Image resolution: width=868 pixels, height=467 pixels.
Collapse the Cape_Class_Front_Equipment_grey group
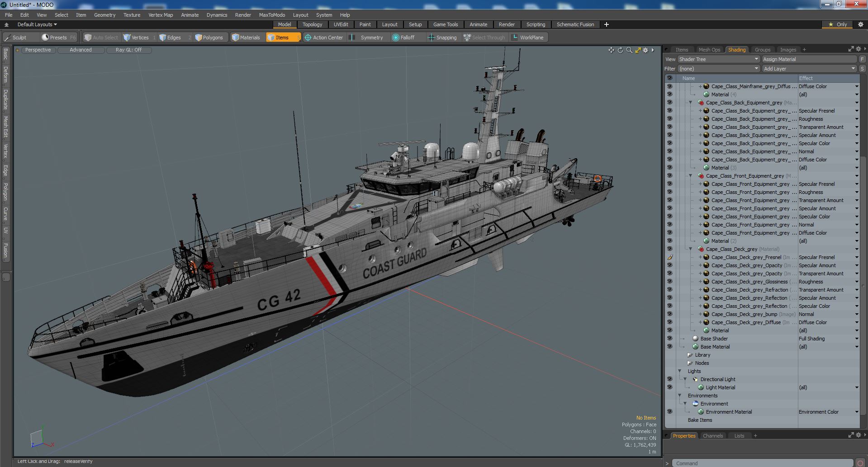(x=690, y=176)
